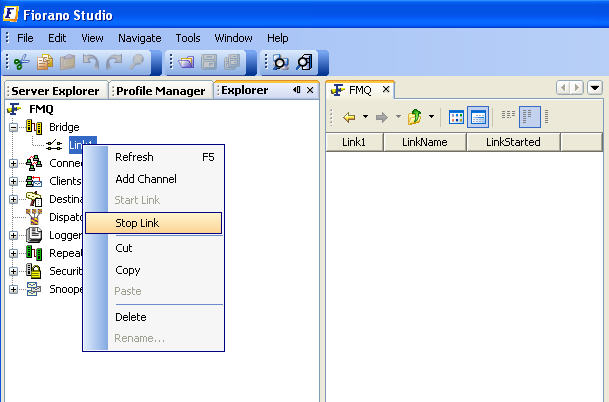Click the Save All toolbar icon

(x=232, y=62)
